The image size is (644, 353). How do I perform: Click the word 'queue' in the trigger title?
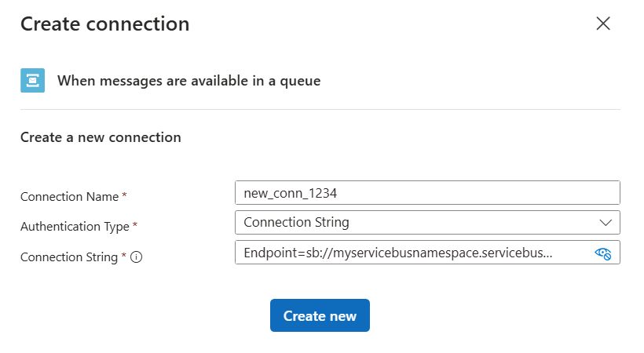pyautogui.click(x=298, y=81)
